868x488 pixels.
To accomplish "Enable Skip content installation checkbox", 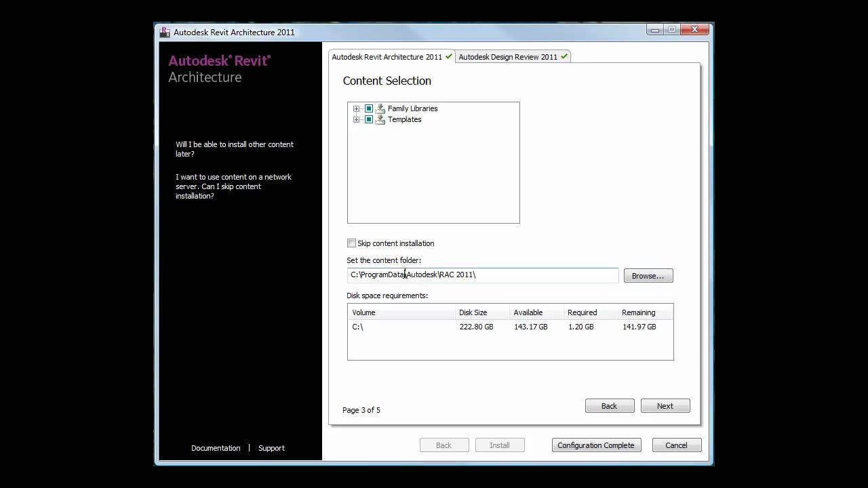I will pos(351,243).
